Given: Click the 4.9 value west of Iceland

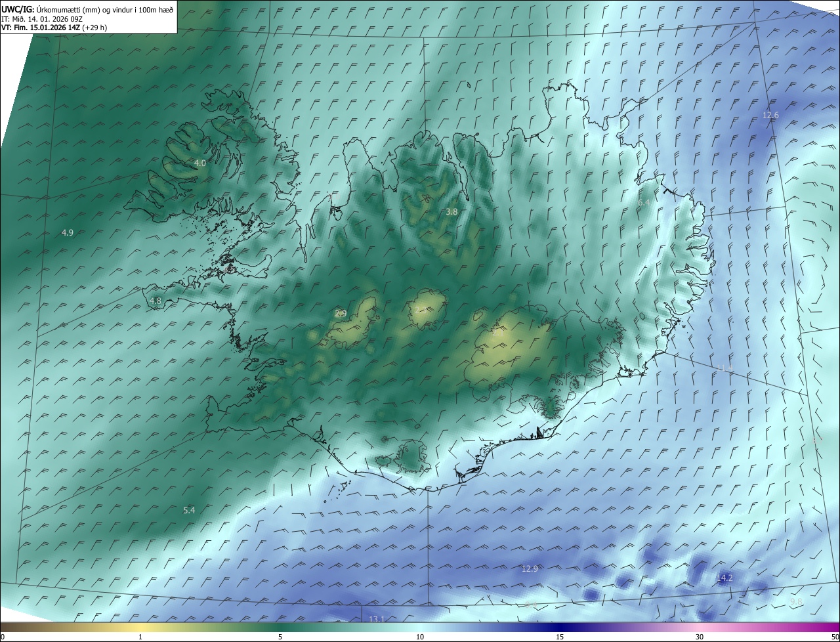Looking at the screenshot, I should tap(67, 232).
